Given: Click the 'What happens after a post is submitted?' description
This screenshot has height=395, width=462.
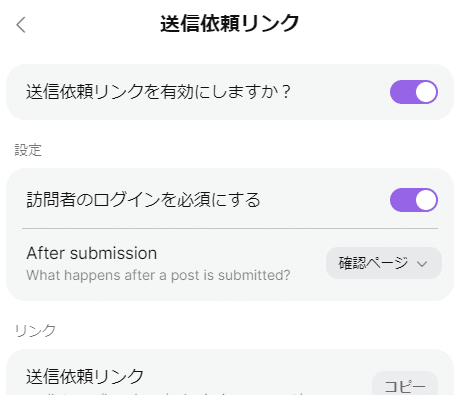Looking at the screenshot, I should [x=158, y=275].
